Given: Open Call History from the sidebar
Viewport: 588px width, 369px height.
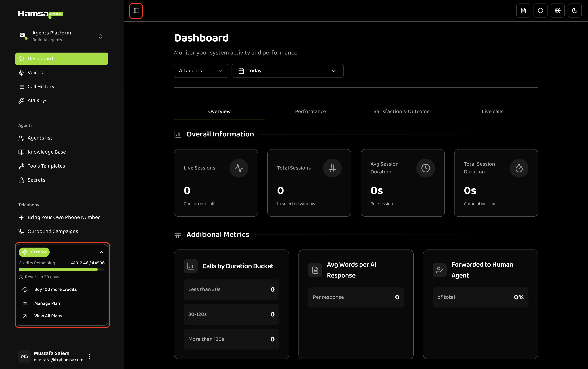Looking at the screenshot, I should click(41, 86).
